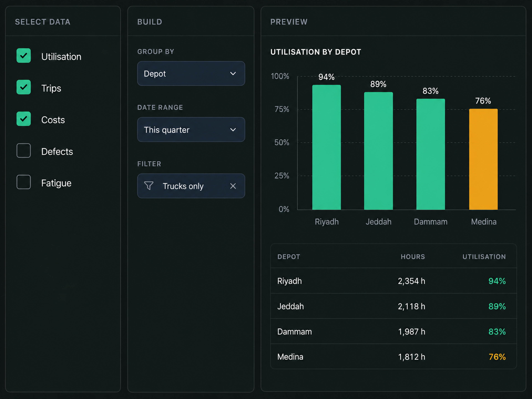Click the 1,812 h hours value
The image size is (532, 399).
pos(411,357)
